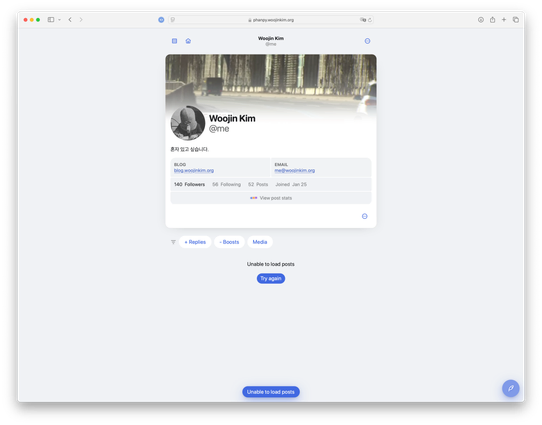Open the Phanpy home timeline icon
Viewport: 542px width, 425px height.
[x=188, y=41]
